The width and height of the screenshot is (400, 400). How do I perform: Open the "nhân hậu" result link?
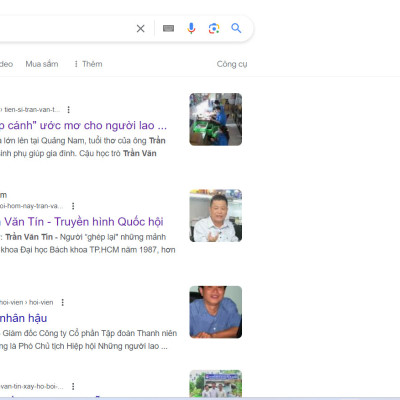[23, 318]
